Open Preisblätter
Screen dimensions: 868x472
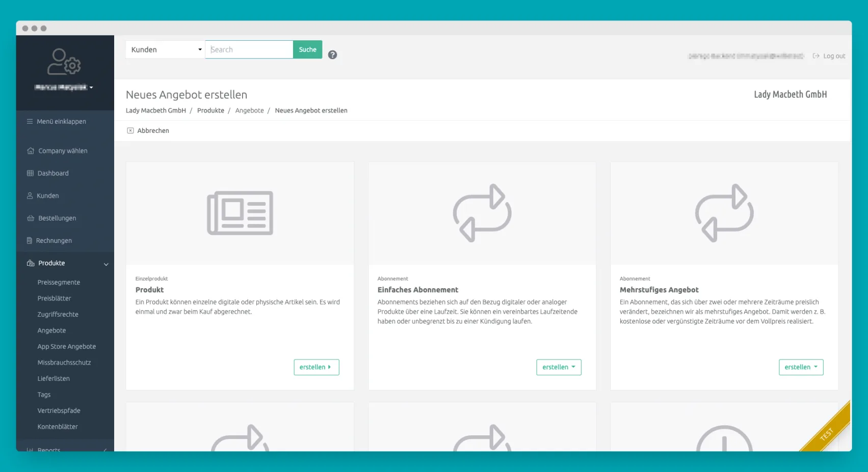54,298
